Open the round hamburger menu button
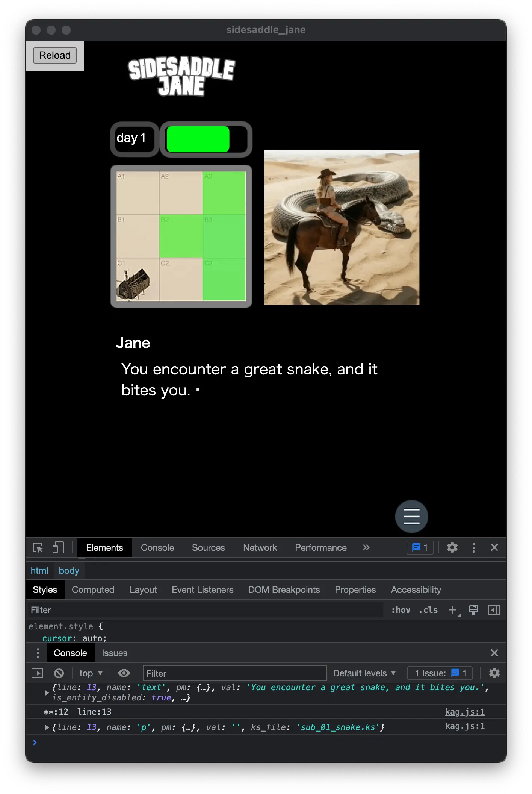Viewport: 532px width, 794px height. point(411,516)
